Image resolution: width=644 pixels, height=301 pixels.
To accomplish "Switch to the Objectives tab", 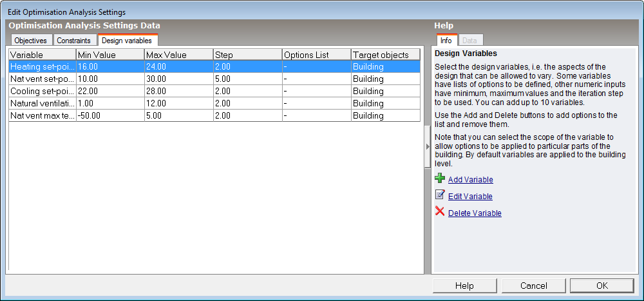I will [31, 41].
